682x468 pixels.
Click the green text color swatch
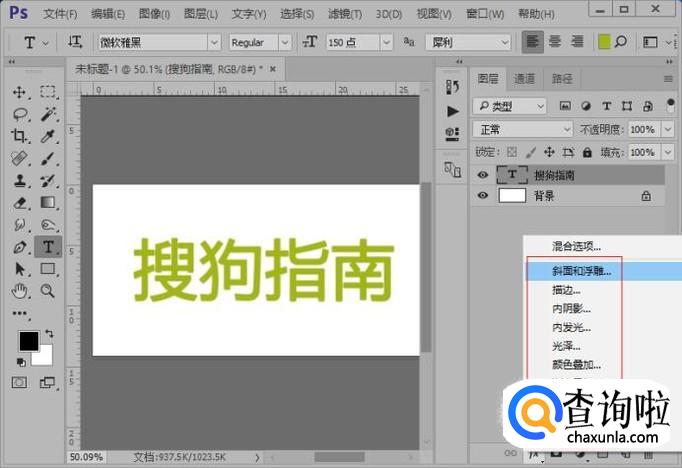tap(604, 42)
